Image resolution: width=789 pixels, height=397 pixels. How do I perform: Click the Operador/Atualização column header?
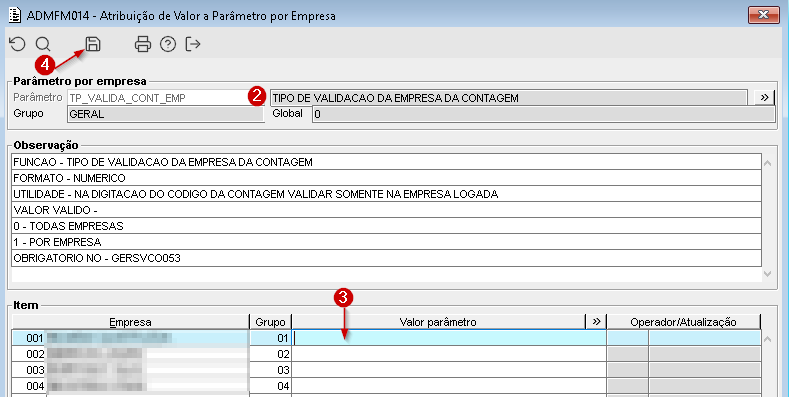point(683,322)
